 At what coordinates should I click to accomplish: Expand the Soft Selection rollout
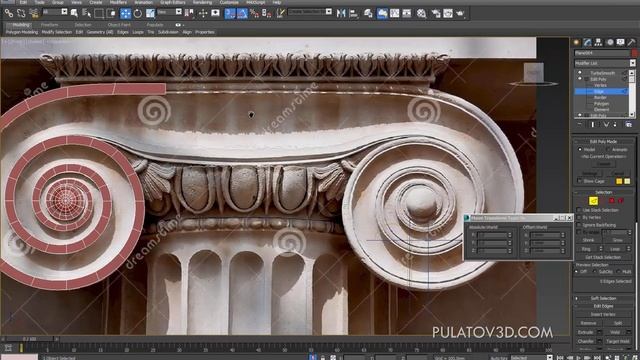[603, 298]
